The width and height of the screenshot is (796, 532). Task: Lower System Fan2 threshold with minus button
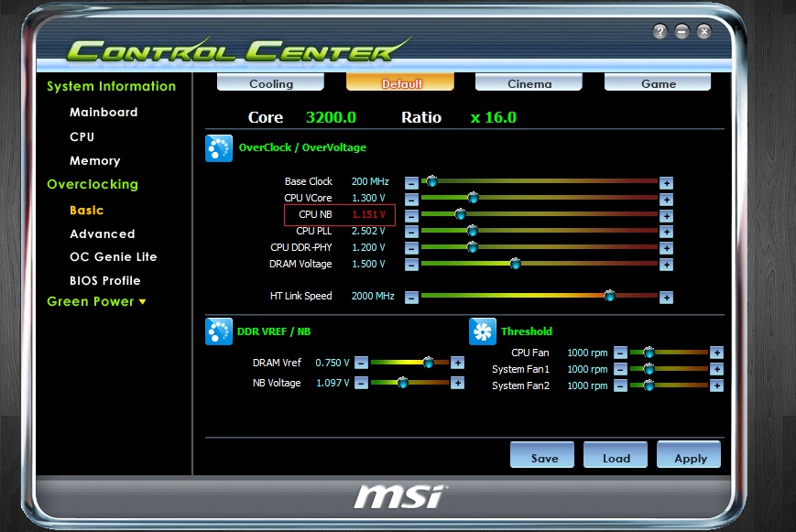[620, 385]
